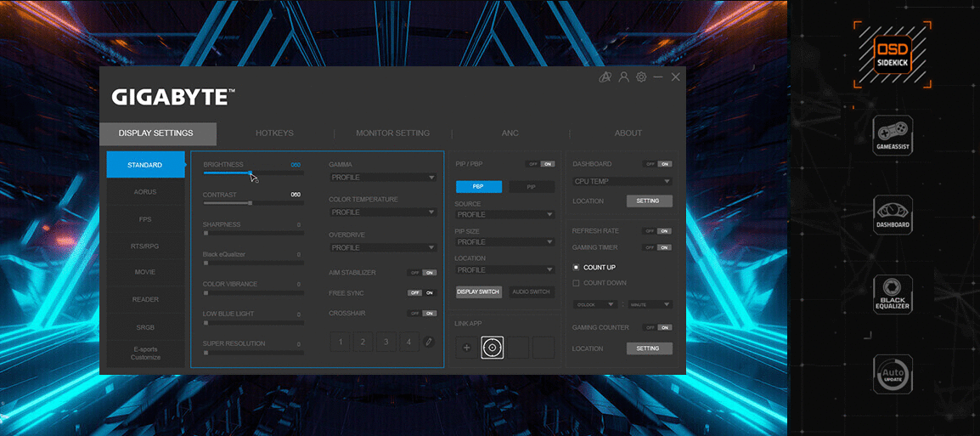Image resolution: width=980 pixels, height=436 pixels.
Task: Select the Reader picture mode
Action: pos(145,300)
